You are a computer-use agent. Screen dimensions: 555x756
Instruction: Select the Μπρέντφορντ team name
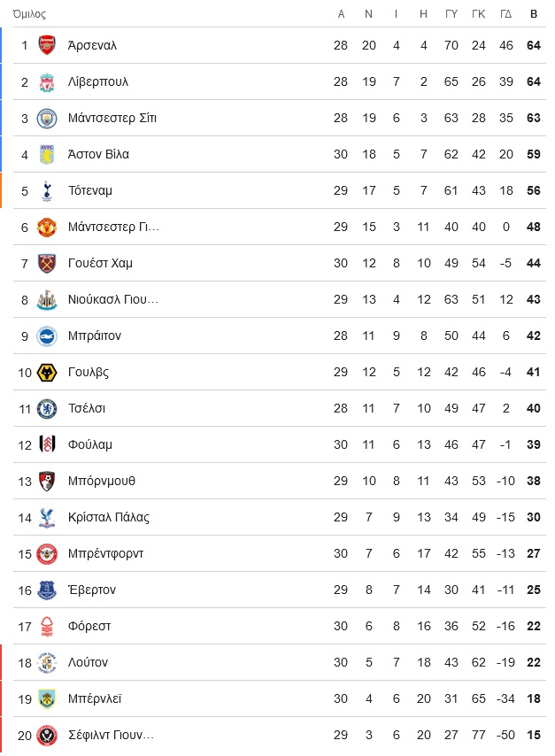coord(105,553)
